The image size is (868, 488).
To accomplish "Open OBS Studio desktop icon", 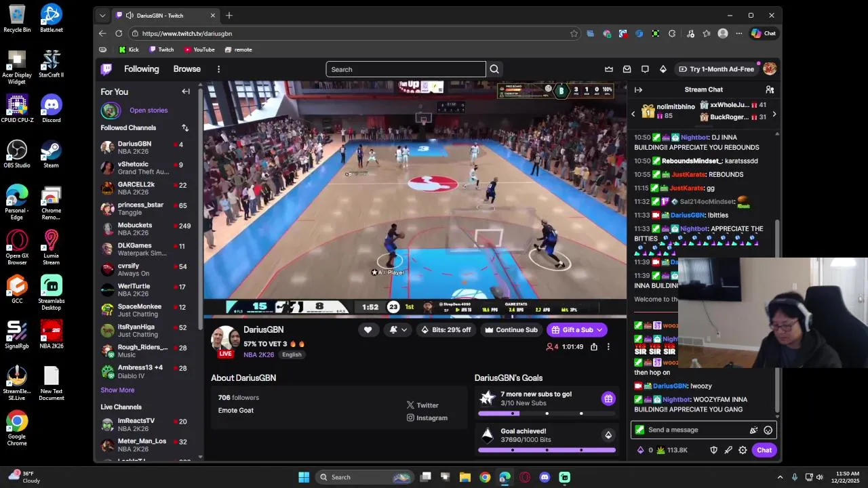I will [17, 154].
